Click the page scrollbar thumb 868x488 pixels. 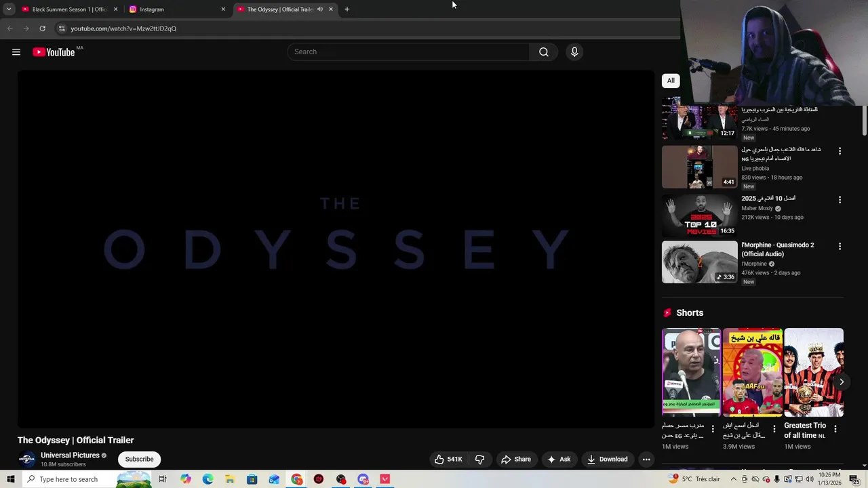click(864, 120)
